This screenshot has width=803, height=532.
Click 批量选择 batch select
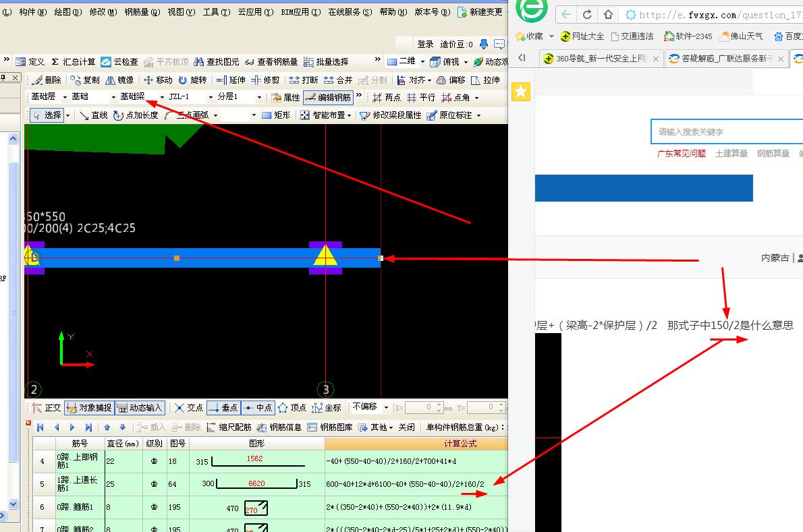326,62
